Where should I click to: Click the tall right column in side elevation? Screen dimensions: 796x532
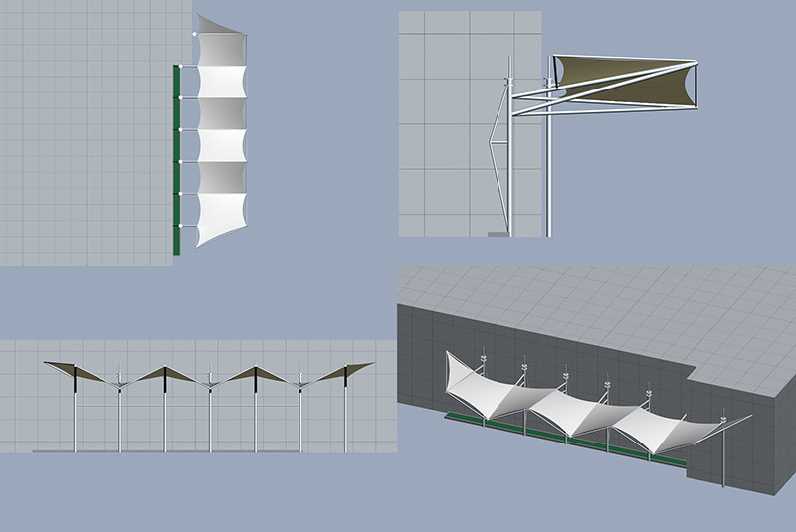coord(547,169)
